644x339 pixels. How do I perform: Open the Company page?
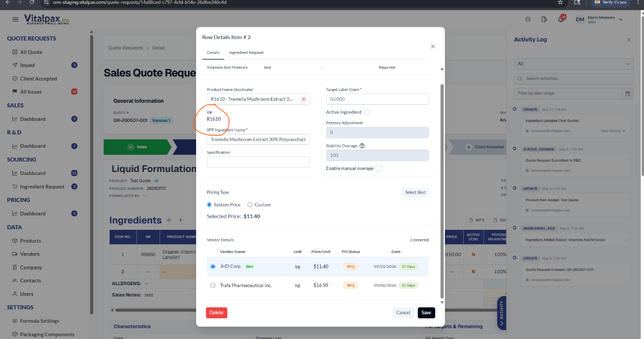tap(31, 267)
